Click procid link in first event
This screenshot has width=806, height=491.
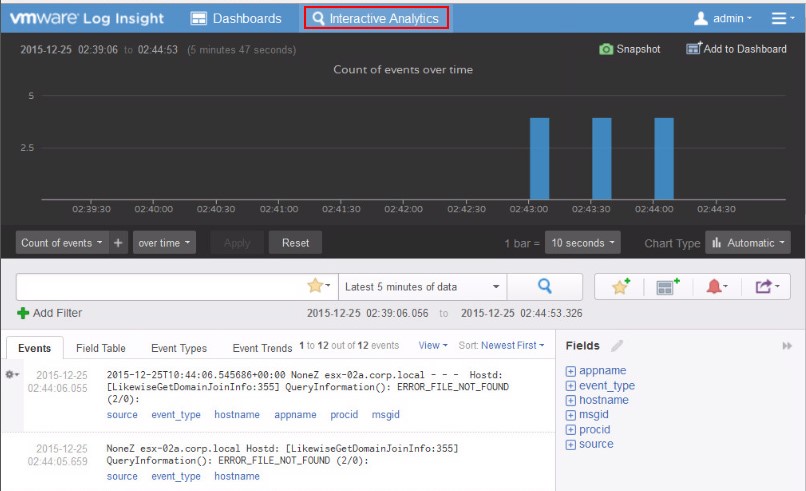[344, 414]
